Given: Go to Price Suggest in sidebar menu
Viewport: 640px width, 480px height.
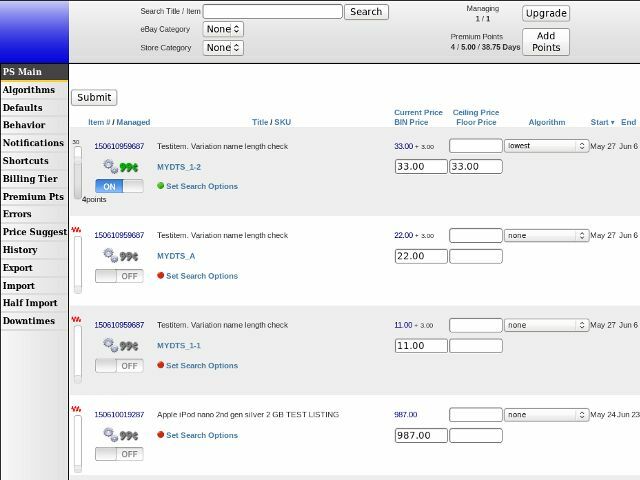Looking at the screenshot, I should (34, 232).
